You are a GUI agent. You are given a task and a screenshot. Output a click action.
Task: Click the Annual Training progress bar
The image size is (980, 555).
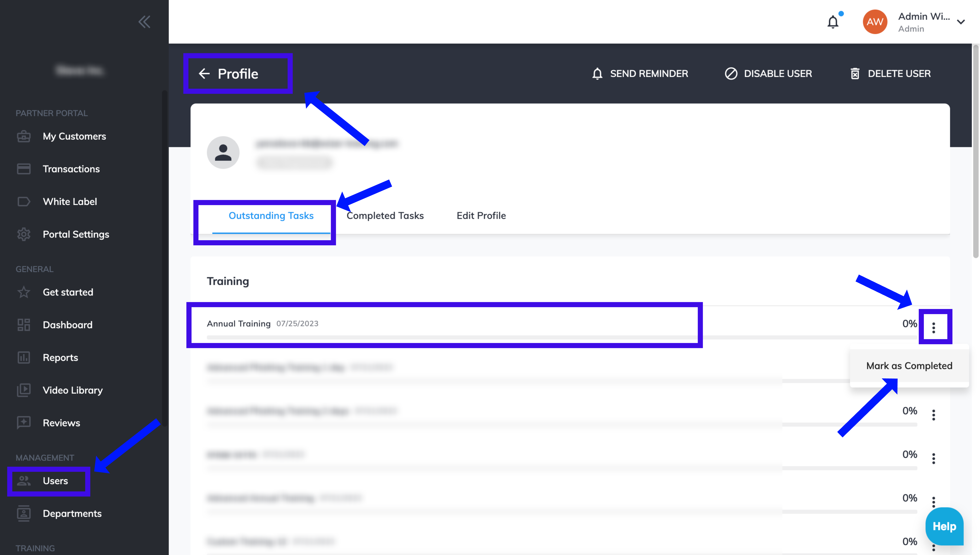[562, 337]
